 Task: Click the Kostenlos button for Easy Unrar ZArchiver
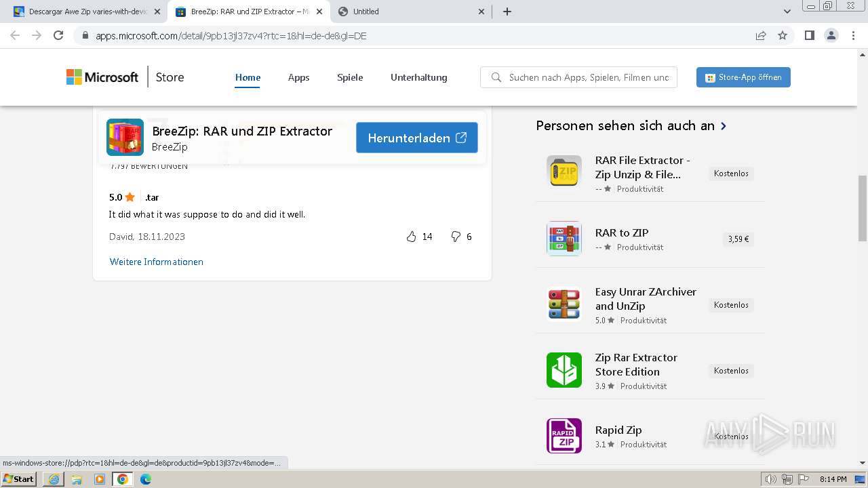pyautogui.click(x=731, y=305)
